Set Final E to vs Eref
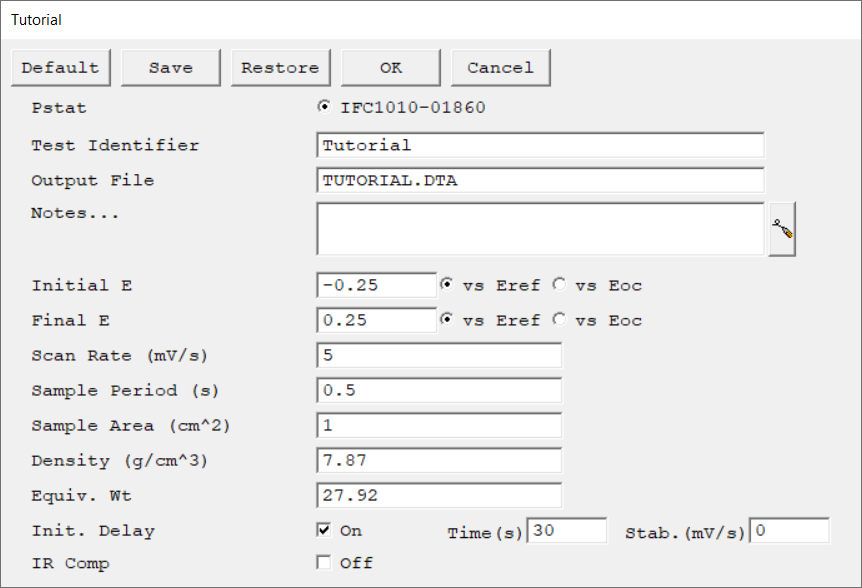Viewport: 862px width, 588px height. pos(447,319)
